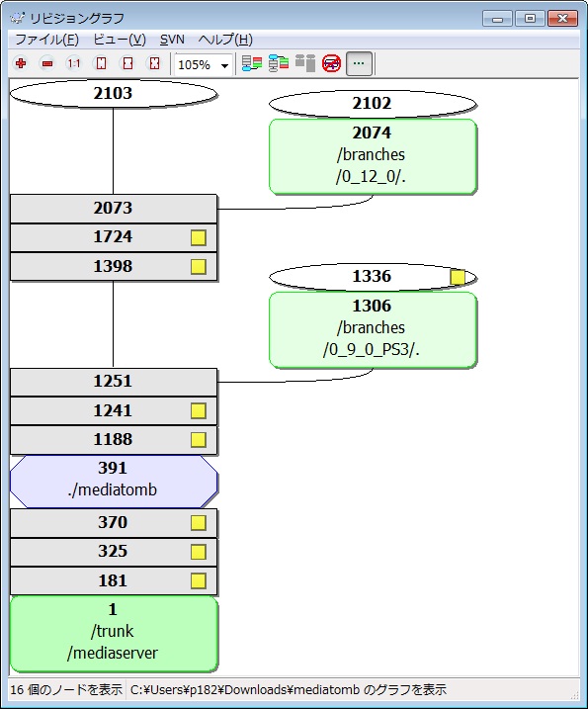Screen dimensions: 588x709
Task: Select the 2074 /branches/0_12_0 node
Action: [x=373, y=156]
